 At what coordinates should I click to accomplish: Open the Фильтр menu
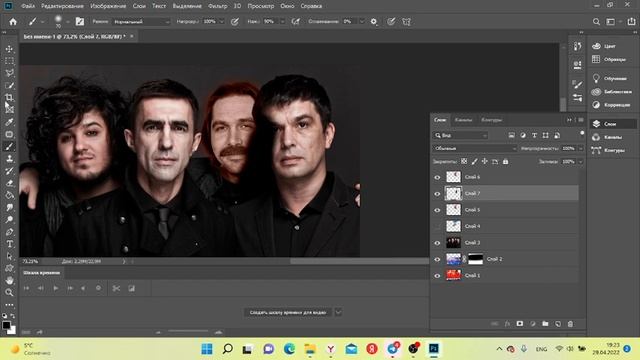218,6
